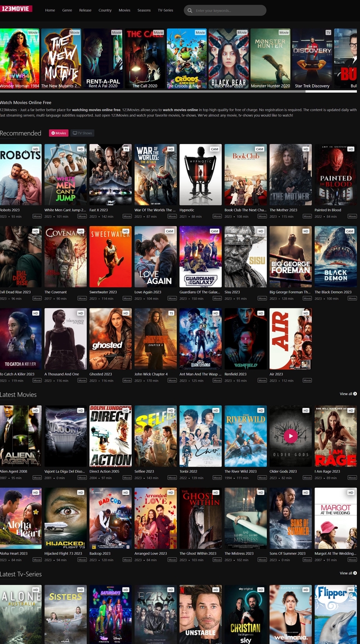Viewport: 360px width, 644px height.
Task: Open Evil Dead Rise 2023 poster
Action: pos(21,257)
